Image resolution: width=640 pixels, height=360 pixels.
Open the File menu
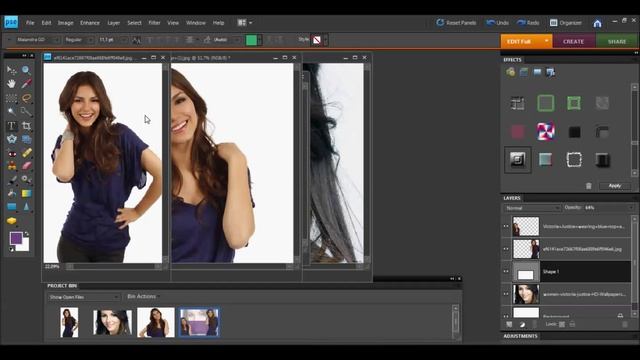tap(30, 23)
